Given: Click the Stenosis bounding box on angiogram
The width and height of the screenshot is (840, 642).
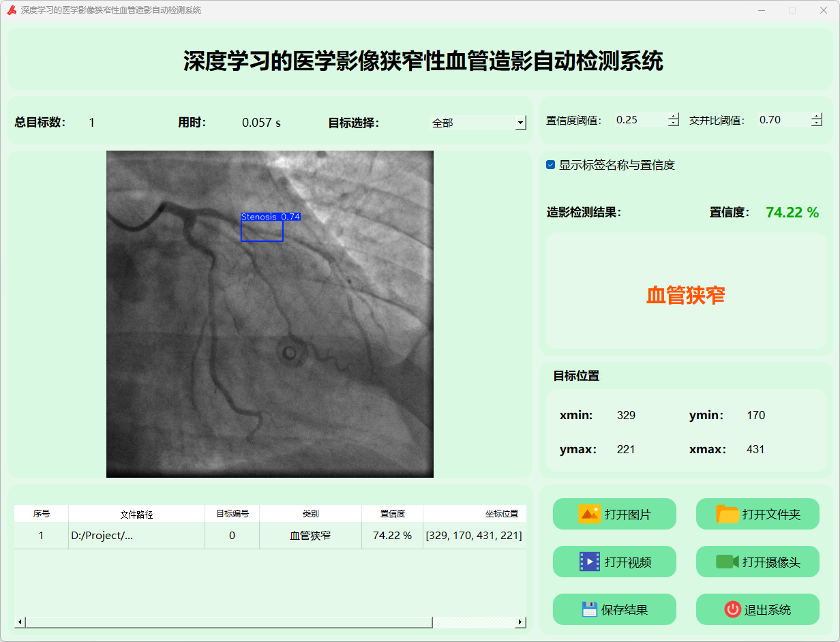Looking at the screenshot, I should click(x=262, y=231).
